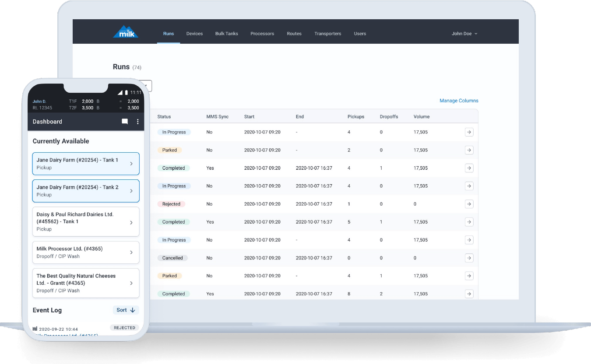
Task: Click the Manage Columns link
Action: [x=459, y=101]
